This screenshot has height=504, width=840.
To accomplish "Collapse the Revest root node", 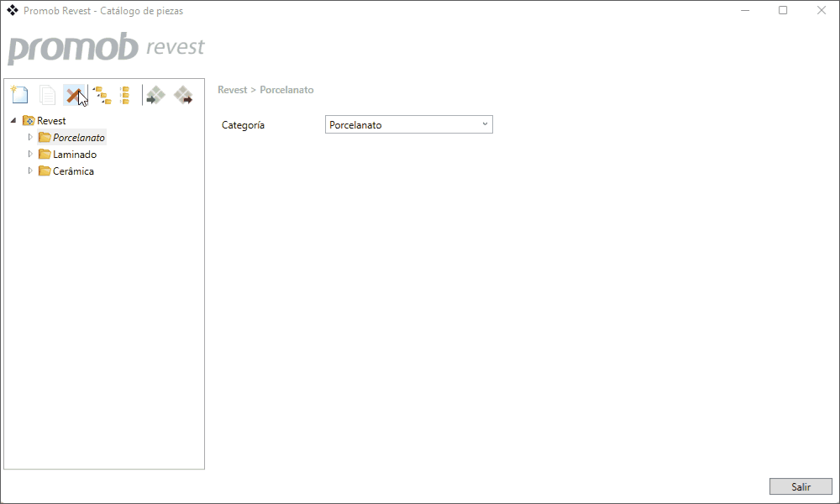I will point(13,120).
